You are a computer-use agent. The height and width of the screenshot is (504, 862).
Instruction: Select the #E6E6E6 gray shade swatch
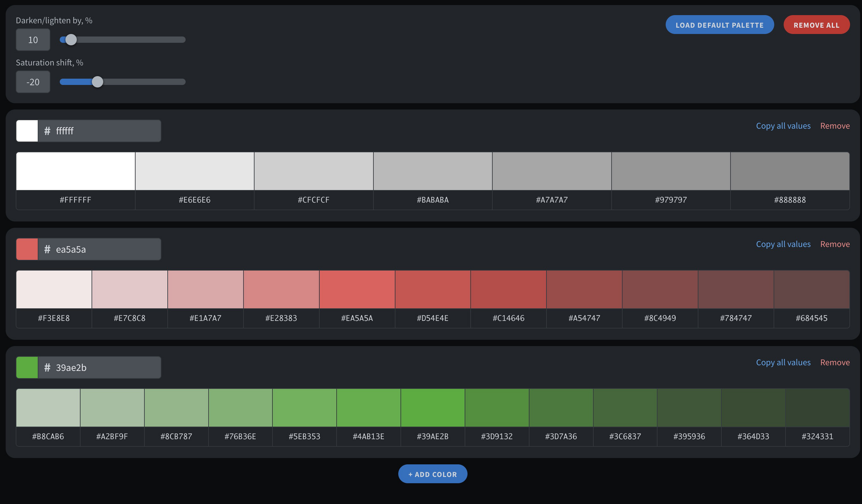click(x=195, y=171)
